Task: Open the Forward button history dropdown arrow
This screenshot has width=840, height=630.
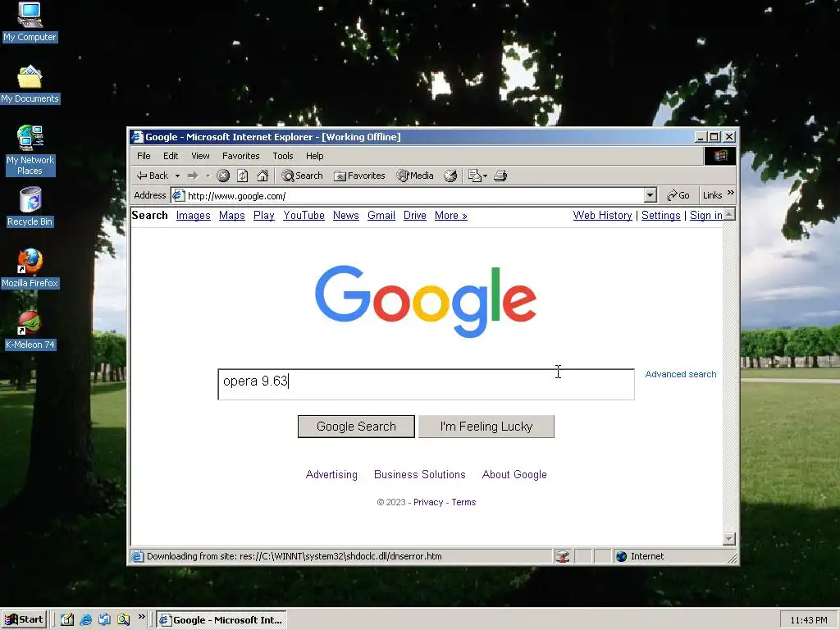Action: (x=208, y=176)
